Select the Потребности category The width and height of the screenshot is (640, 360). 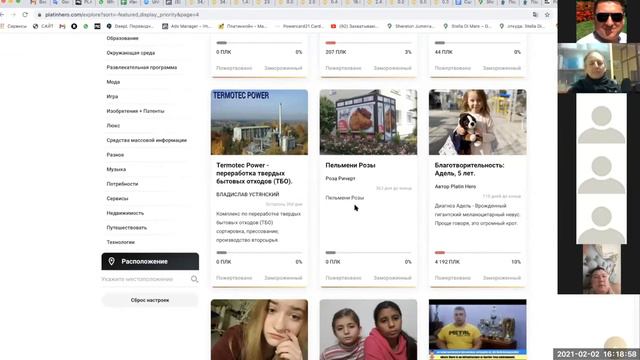click(x=122, y=184)
